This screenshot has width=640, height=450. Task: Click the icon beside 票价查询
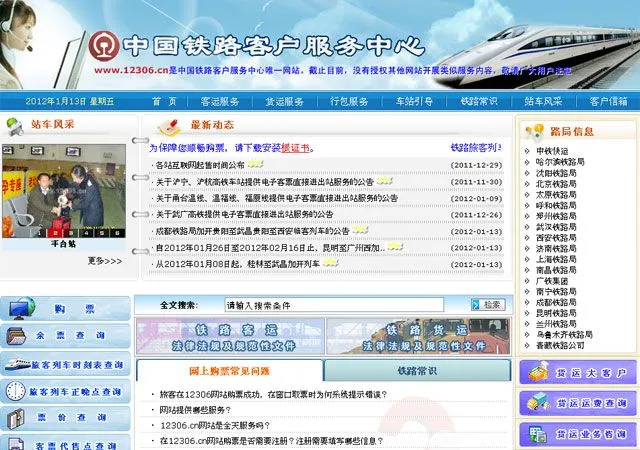click(x=16, y=418)
